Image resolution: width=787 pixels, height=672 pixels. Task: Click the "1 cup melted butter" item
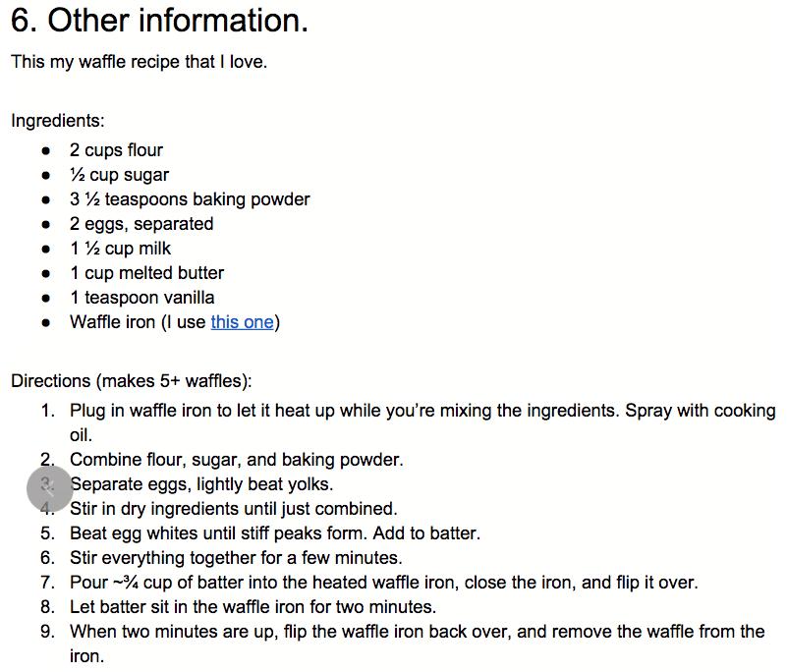(x=146, y=273)
